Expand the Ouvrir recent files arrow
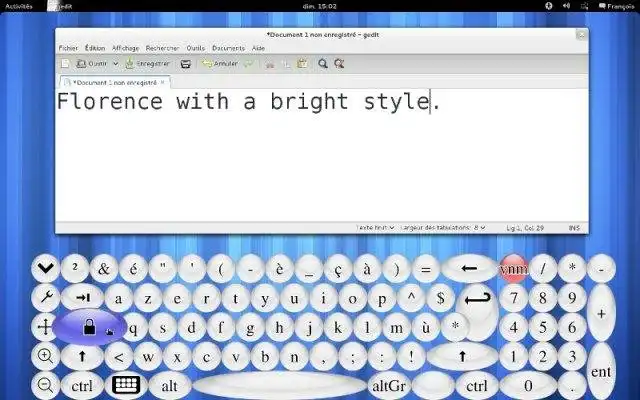 click(x=116, y=64)
